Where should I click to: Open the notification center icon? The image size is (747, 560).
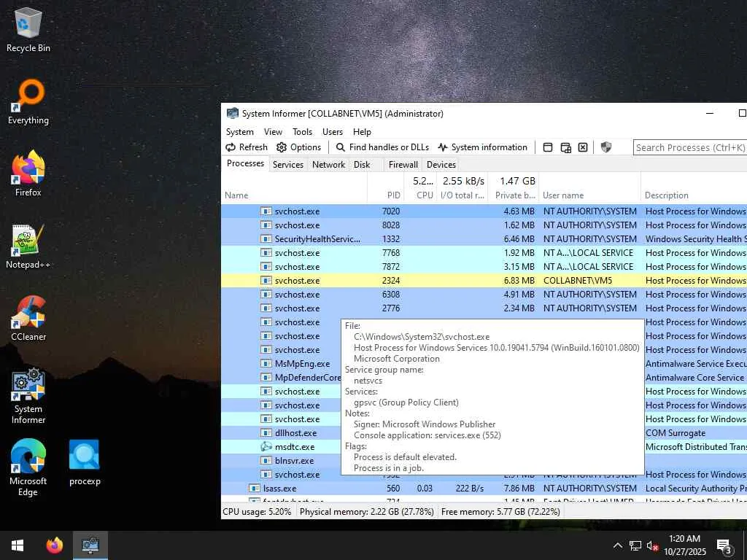[724, 547]
